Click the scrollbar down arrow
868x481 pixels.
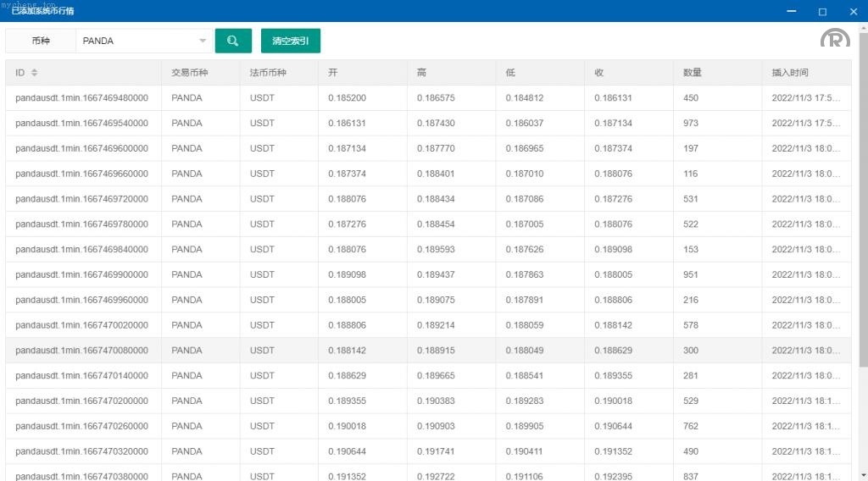pos(863,474)
